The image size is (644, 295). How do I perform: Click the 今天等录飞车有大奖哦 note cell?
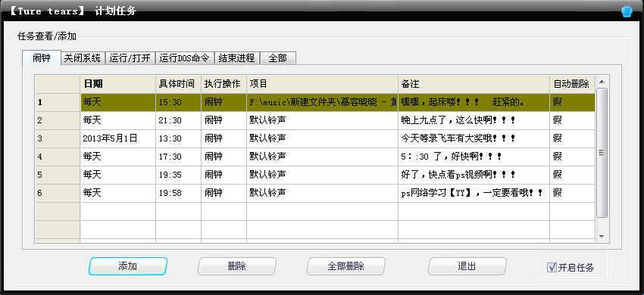coord(474,138)
